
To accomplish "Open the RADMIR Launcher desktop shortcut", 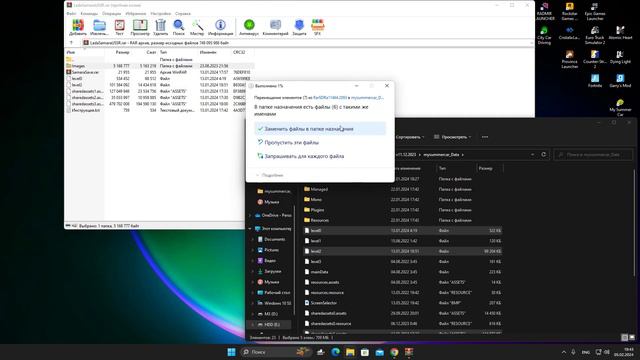I will (x=545, y=11).
